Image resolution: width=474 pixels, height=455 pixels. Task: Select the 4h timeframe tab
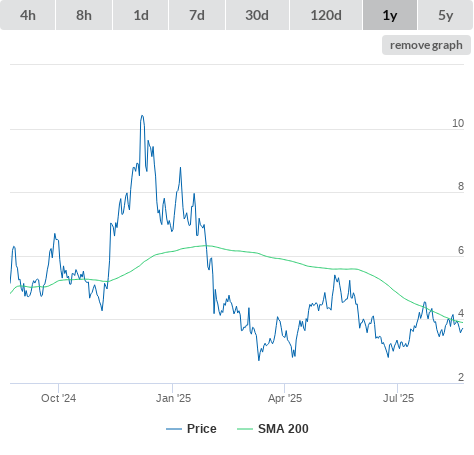click(28, 15)
